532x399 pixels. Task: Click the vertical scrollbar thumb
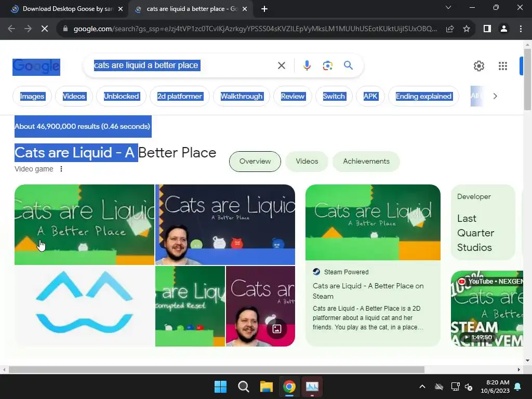point(527,79)
